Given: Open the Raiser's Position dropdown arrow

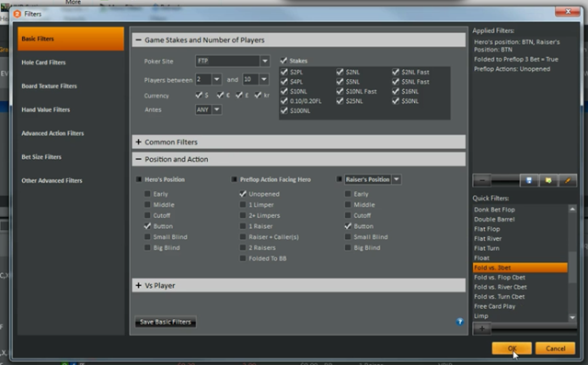Looking at the screenshot, I should coord(397,179).
